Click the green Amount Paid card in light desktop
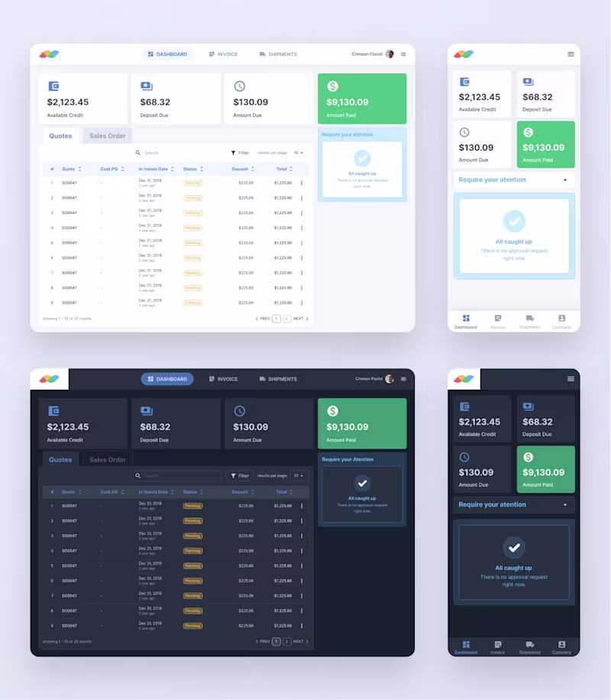611x700 pixels. click(362, 99)
